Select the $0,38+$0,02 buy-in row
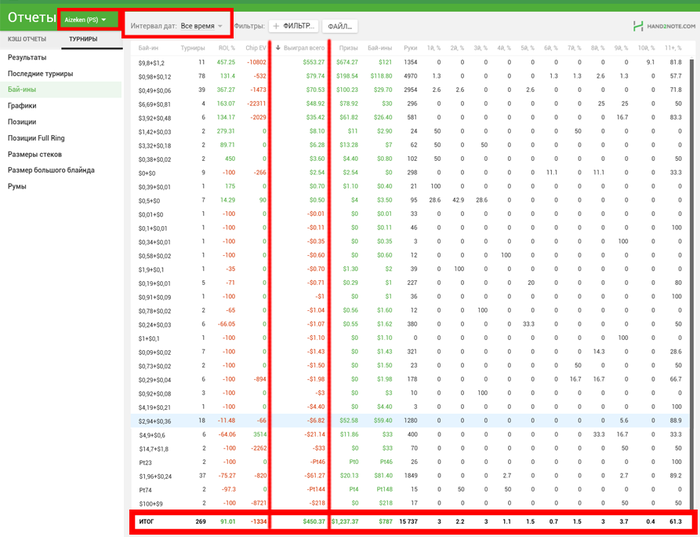 [410, 159]
